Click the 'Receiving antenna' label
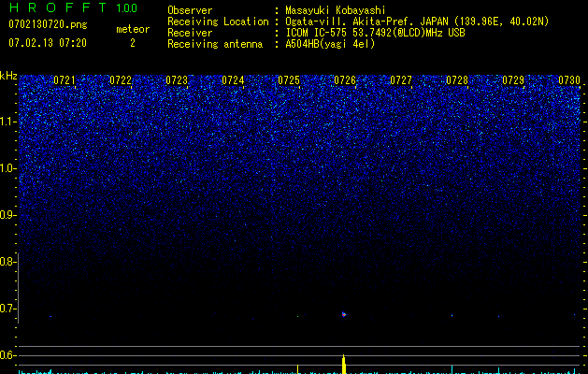 (x=215, y=44)
